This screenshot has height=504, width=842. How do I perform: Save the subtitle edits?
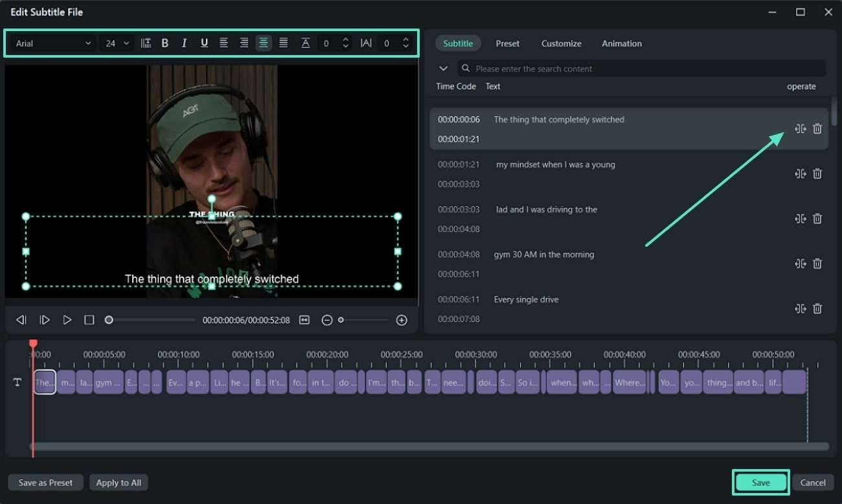(x=761, y=483)
